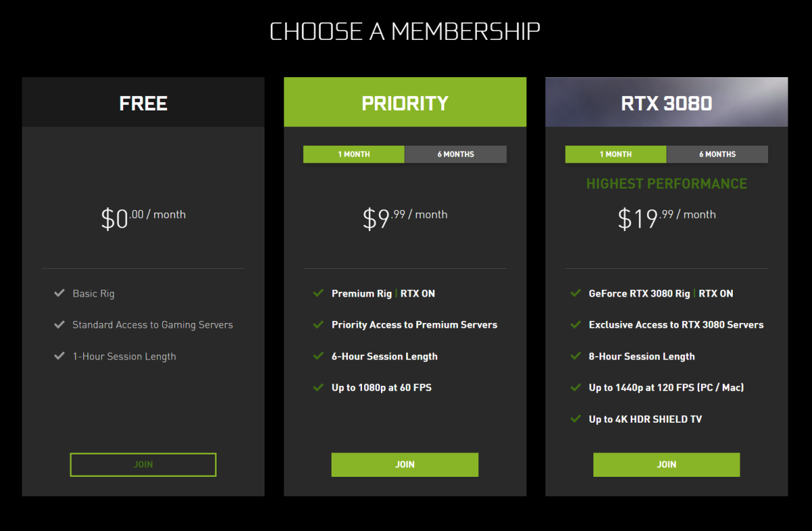Click the checkmark next to 8-Hour Session Length

coord(576,356)
